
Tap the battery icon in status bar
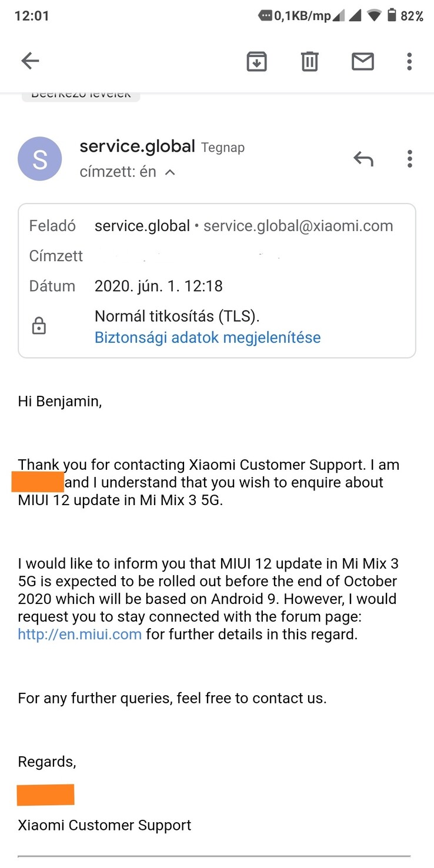tap(391, 16)
